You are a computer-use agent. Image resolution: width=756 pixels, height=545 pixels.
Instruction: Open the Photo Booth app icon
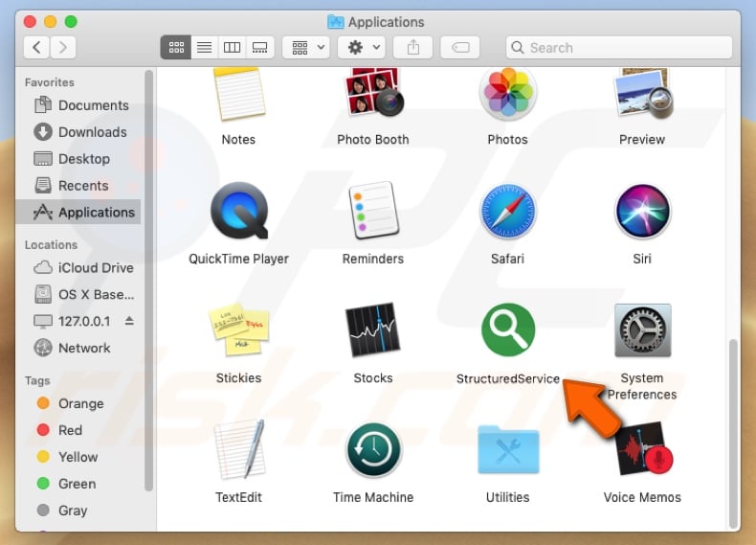pyautogui.click(x=373, y=92)
